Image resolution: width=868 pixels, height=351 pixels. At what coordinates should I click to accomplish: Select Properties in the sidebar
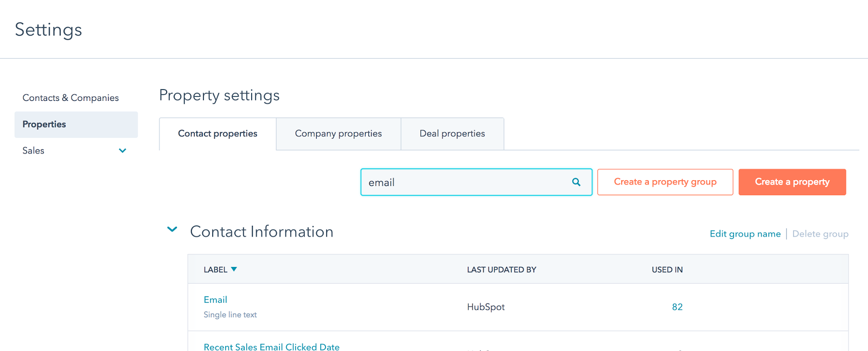point(44,124)
